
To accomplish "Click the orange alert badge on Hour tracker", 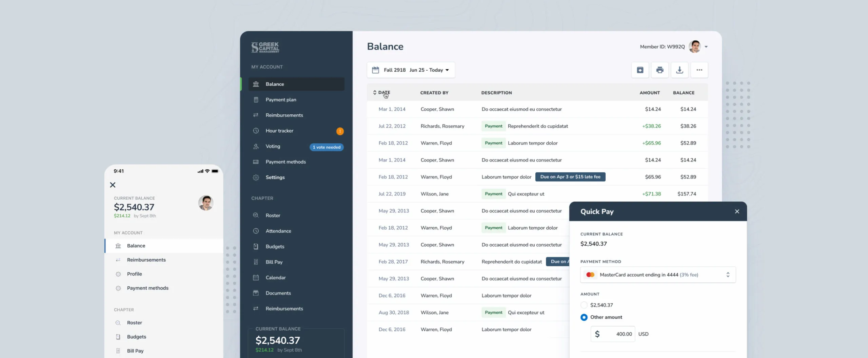I will [340, 131].
